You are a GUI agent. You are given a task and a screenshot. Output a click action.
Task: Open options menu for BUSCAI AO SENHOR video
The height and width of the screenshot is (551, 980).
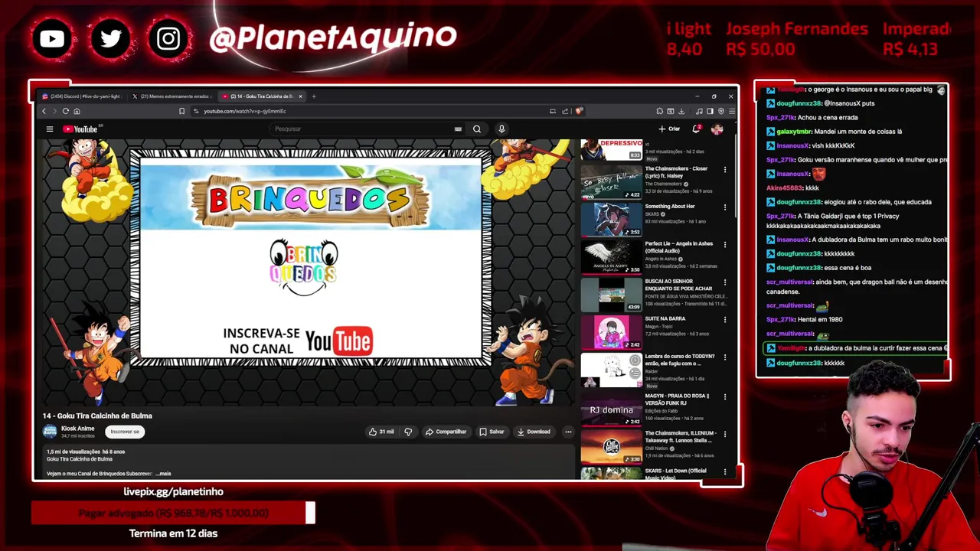[x=725, y=282]
